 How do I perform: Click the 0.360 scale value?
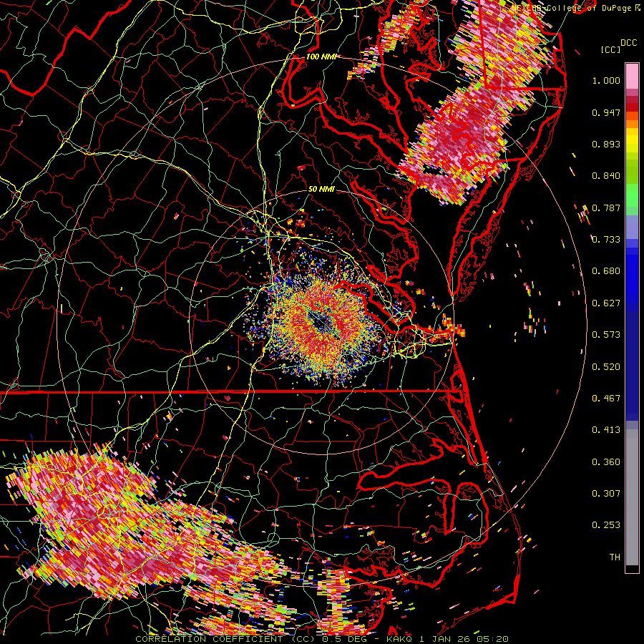pos(606,462)
